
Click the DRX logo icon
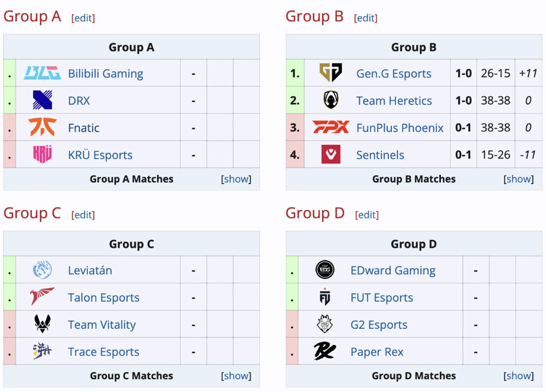tap(42, 101)
